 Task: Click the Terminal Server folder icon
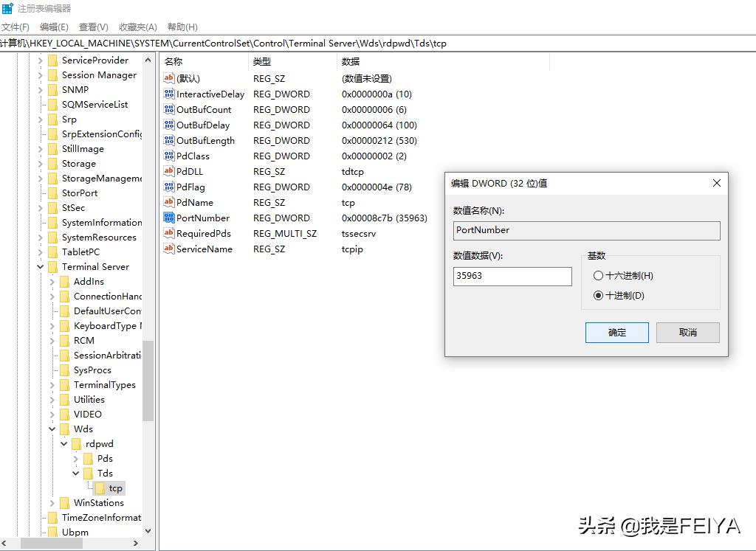(x=53, y=266)
